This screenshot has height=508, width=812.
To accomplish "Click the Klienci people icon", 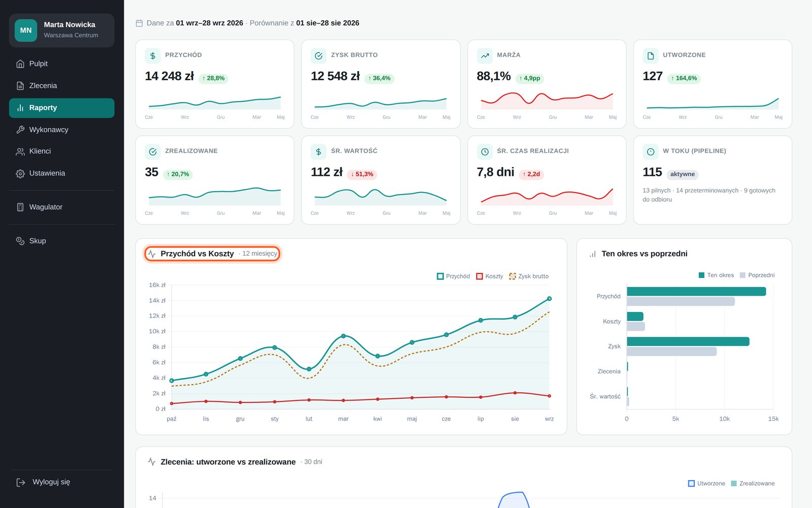I will click(x=20, y=151).
